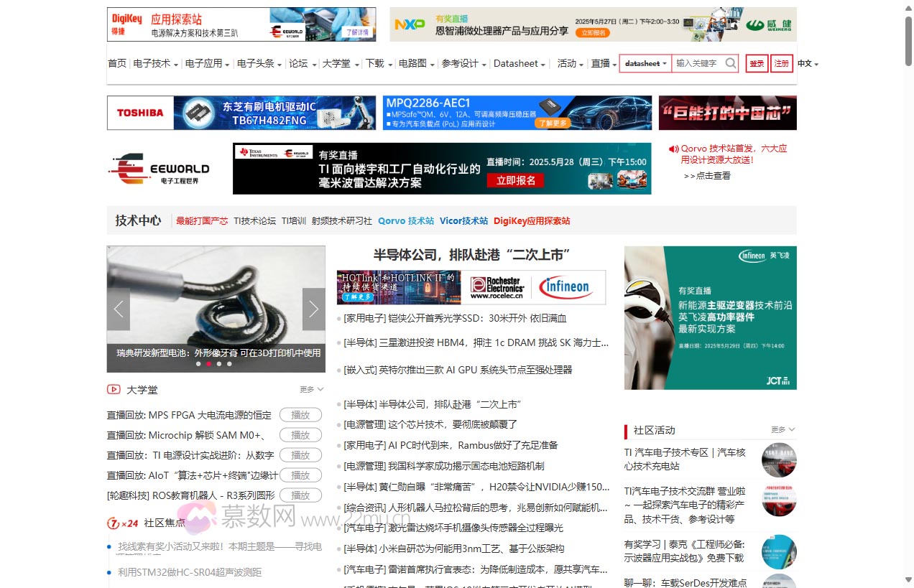Select 首页 in the navigation bar
The height and width of the screenshot is (588, 914).
(116, 63)
